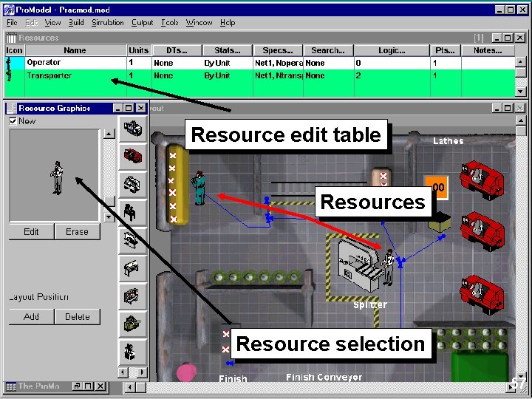Image resolution: width=532 pixels, height=399 pixels.
Task: Open the Simulation menu
Action: point(108,23)
